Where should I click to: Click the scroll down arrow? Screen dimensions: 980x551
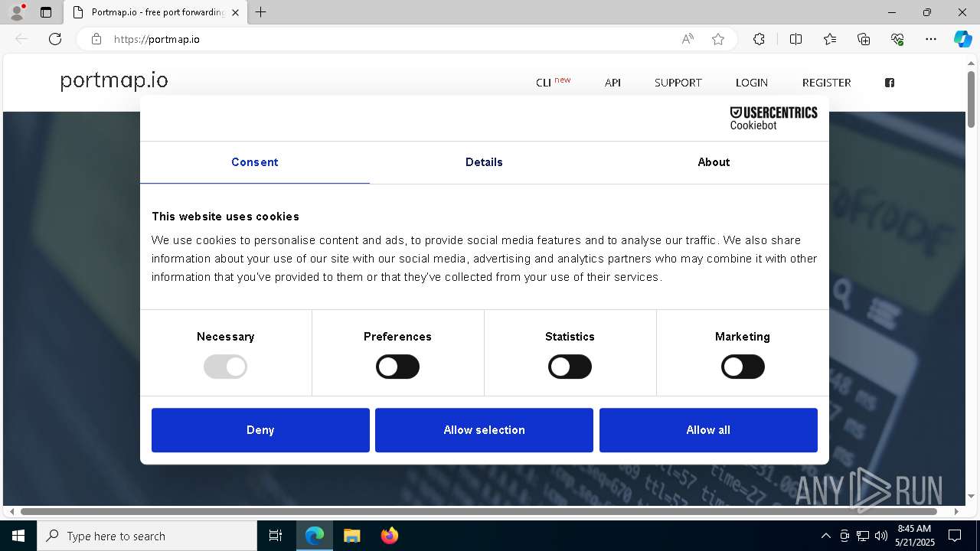tap(971, 497)
